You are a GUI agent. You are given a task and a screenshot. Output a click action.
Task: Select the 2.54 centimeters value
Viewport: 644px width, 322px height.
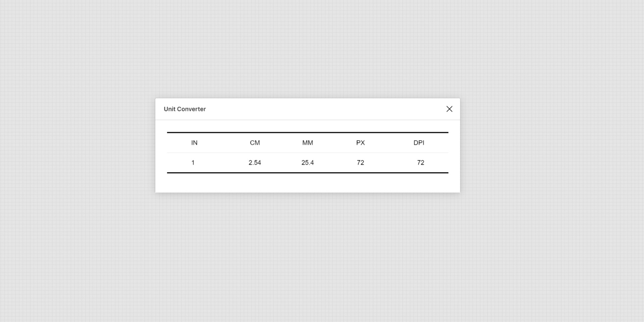(x=255, y=163)
